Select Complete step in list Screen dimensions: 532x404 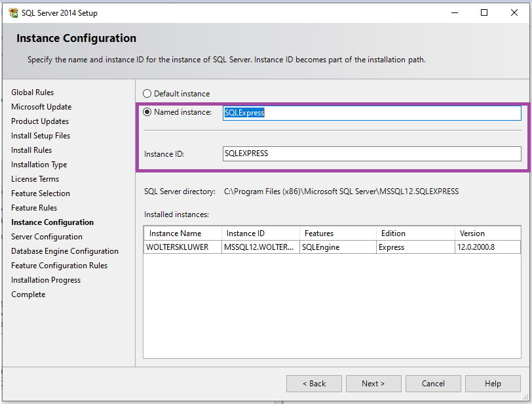click(x=28, y=294)
